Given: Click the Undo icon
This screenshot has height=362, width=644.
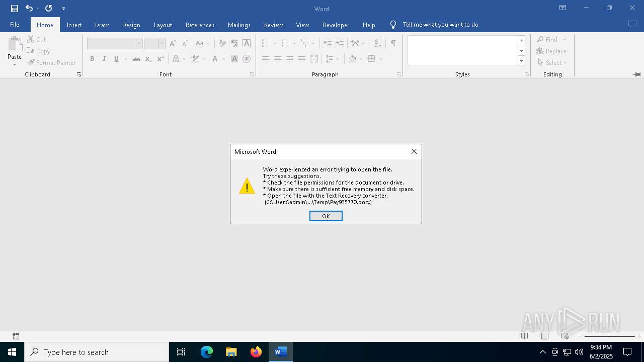Looking at the screenshot, I should tap(29, 8).
